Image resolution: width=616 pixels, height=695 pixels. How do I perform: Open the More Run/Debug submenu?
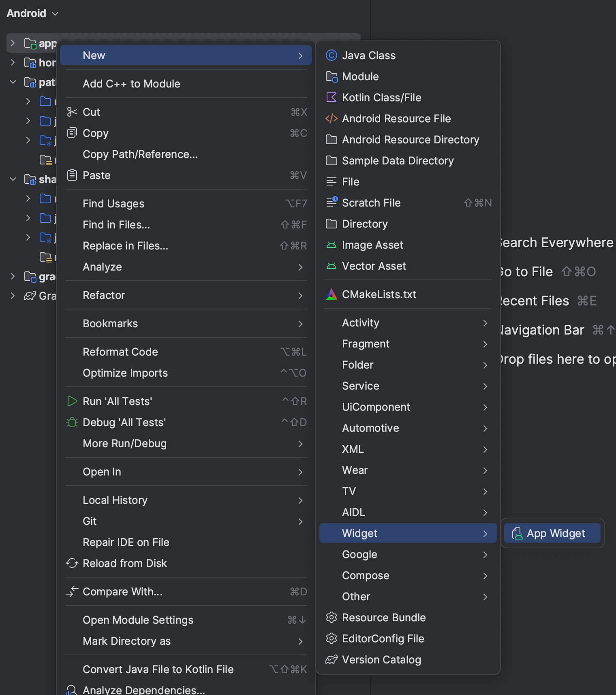[186, 443]
